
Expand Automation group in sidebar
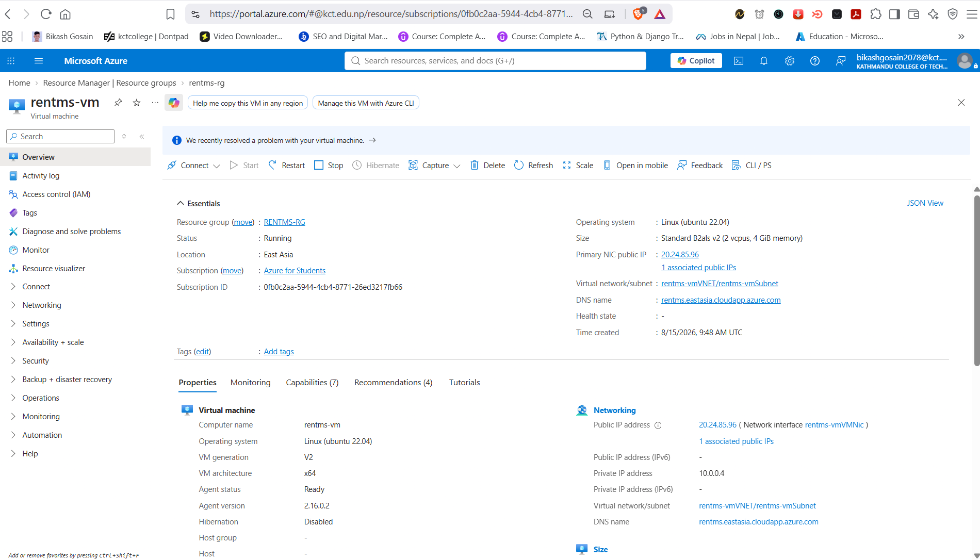pyautogui.click(x=13, y=435)
